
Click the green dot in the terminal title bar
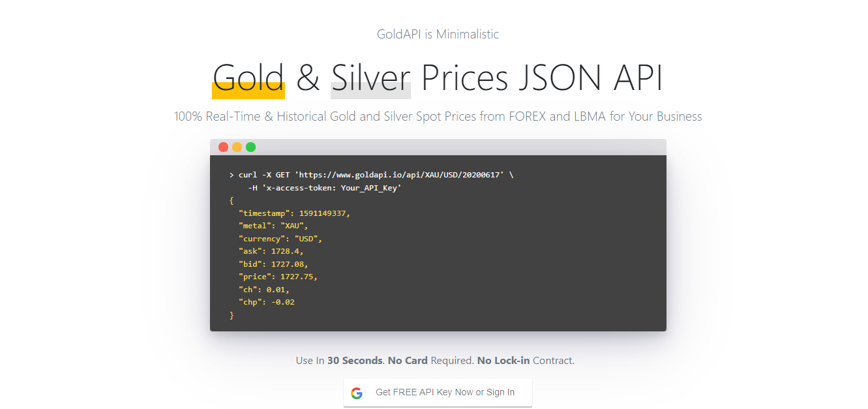[250, 147]
